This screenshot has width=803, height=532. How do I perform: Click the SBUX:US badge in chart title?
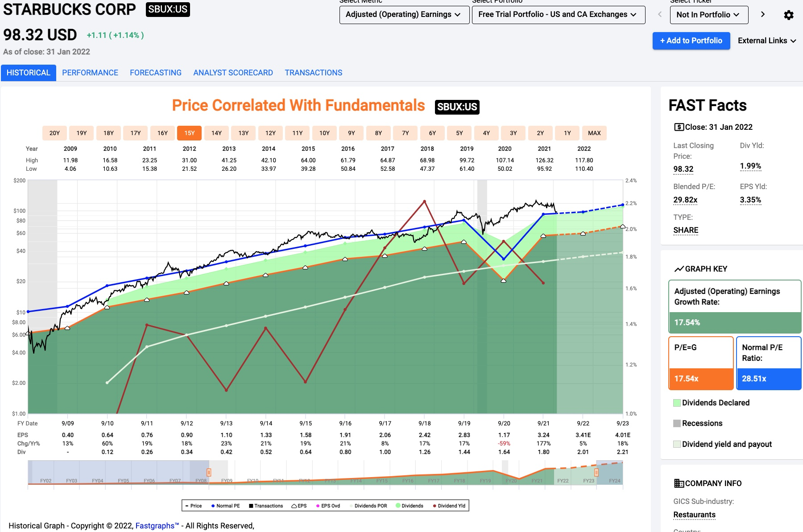point(457,107)
